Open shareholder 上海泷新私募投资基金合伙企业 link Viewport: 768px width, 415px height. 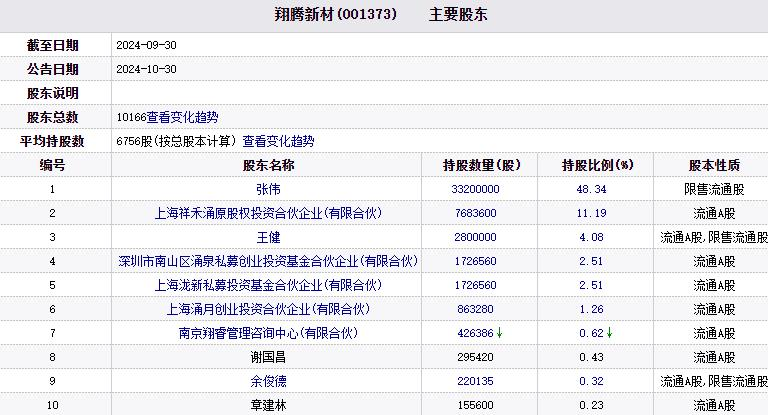coord(269,285)
